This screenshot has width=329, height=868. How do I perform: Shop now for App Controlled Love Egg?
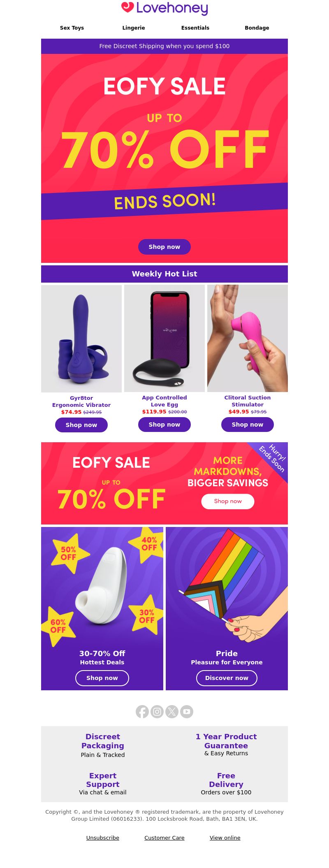(164, 425)
